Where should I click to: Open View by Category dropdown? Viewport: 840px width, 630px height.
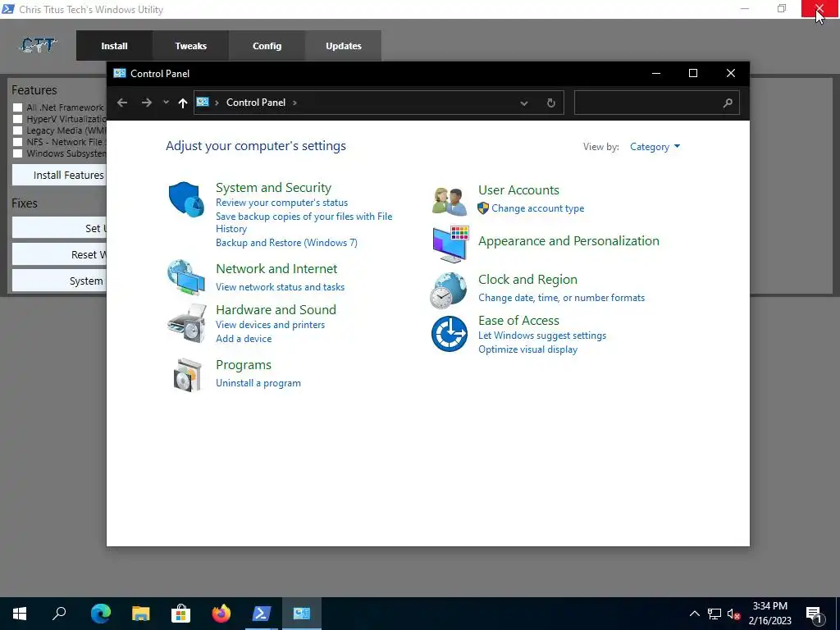pos(655,147)
